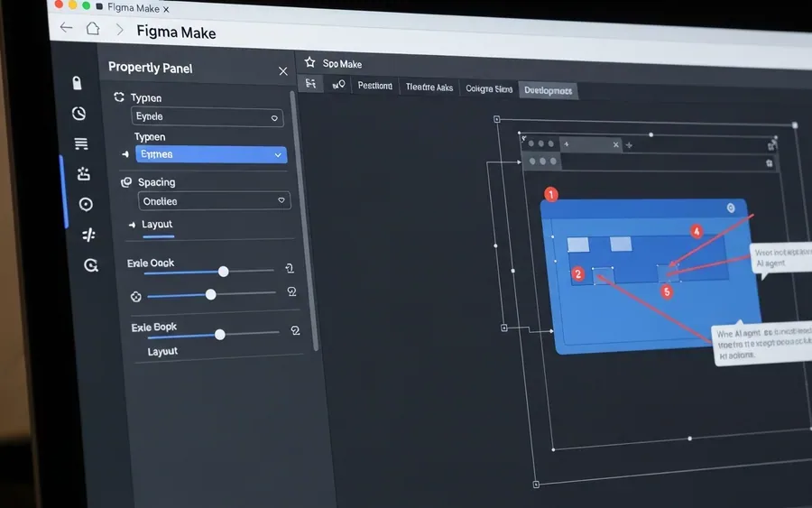Click the icon right of Exle Bopk slider

(x=295, y=330)
